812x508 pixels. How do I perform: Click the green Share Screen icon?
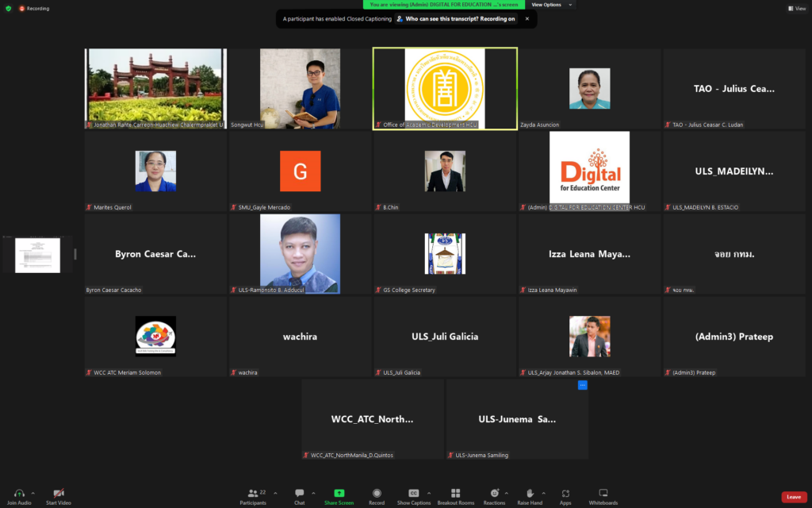click(339, 493)
